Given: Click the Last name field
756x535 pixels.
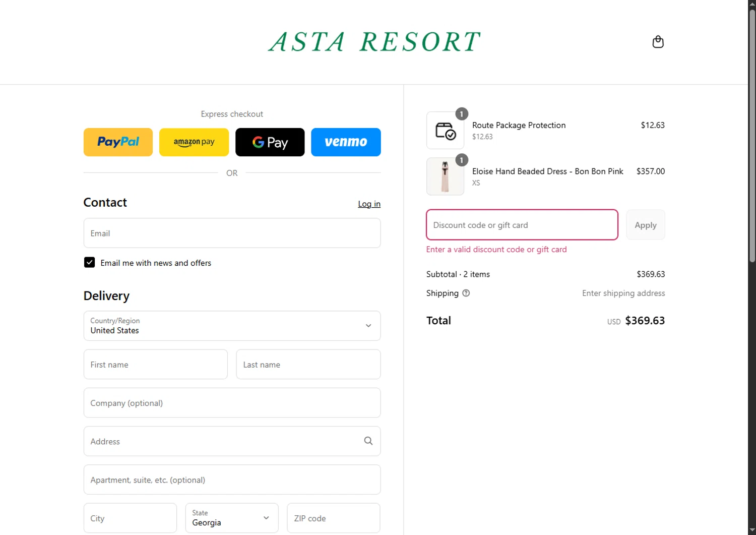Looking at the screenshot, I should click(308, 364).
